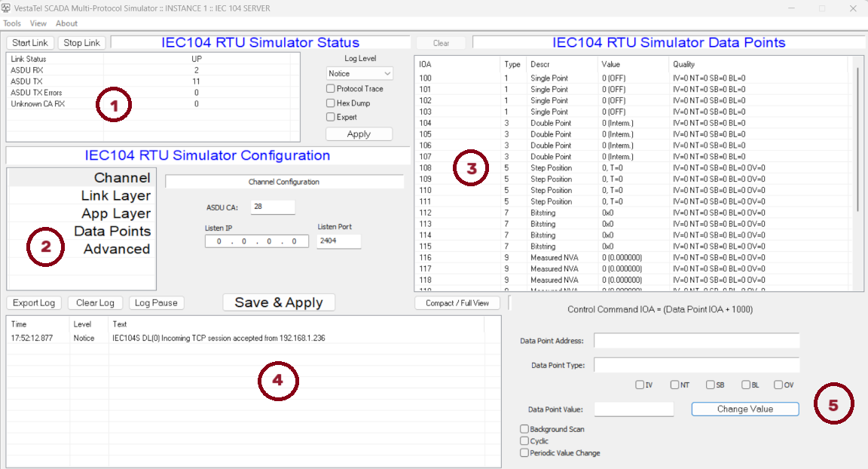Apply the log level settings
The image size is (868, 469).
pos(359,133)
